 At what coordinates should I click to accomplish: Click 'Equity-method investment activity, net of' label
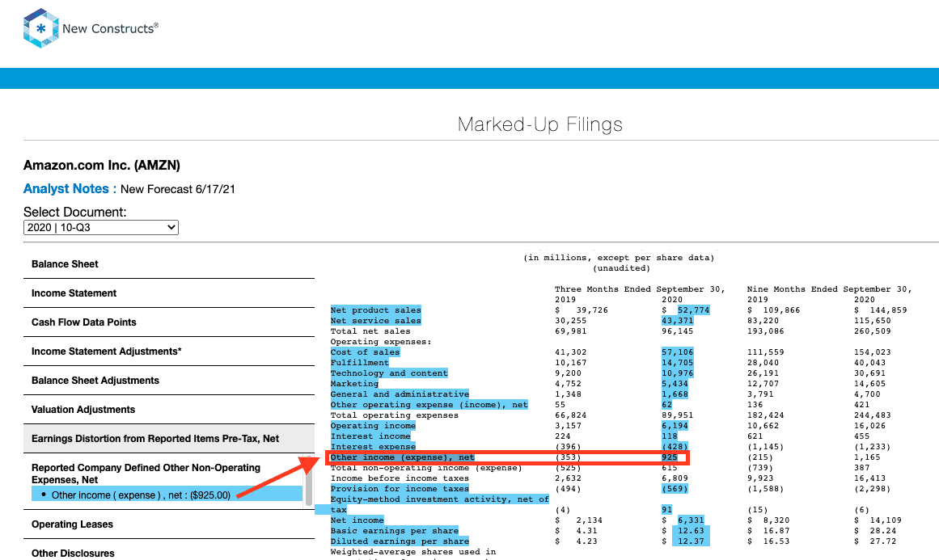[439, 499]
